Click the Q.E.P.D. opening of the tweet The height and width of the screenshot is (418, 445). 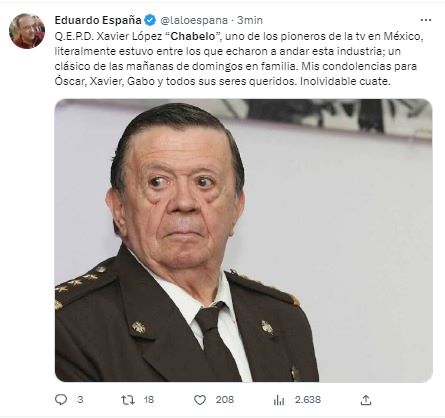pos(74,36)
